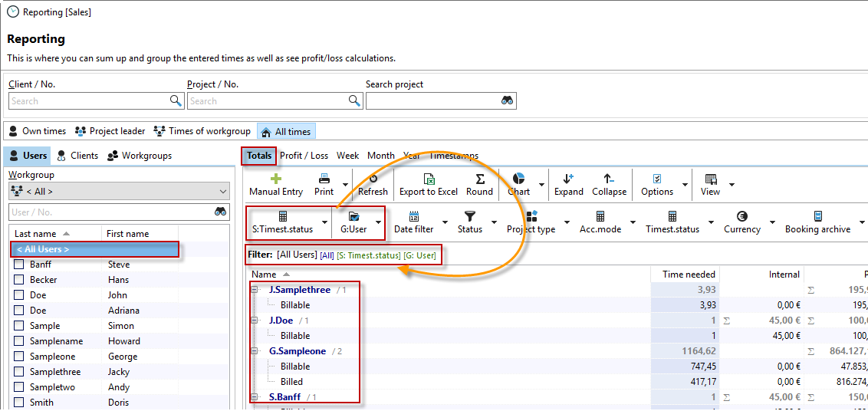Click the Client / No. search field
Image resolution: width=868 pixels, height=411 pixels.
(x=88, y=101)
